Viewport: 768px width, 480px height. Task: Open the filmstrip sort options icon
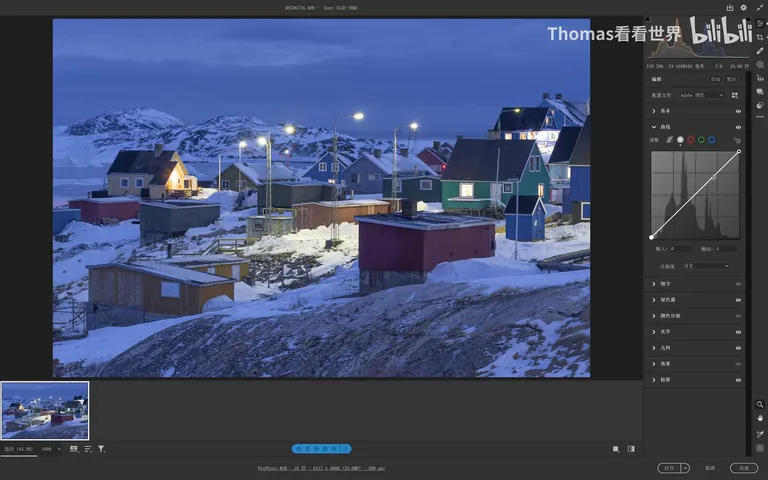(88, 449)
